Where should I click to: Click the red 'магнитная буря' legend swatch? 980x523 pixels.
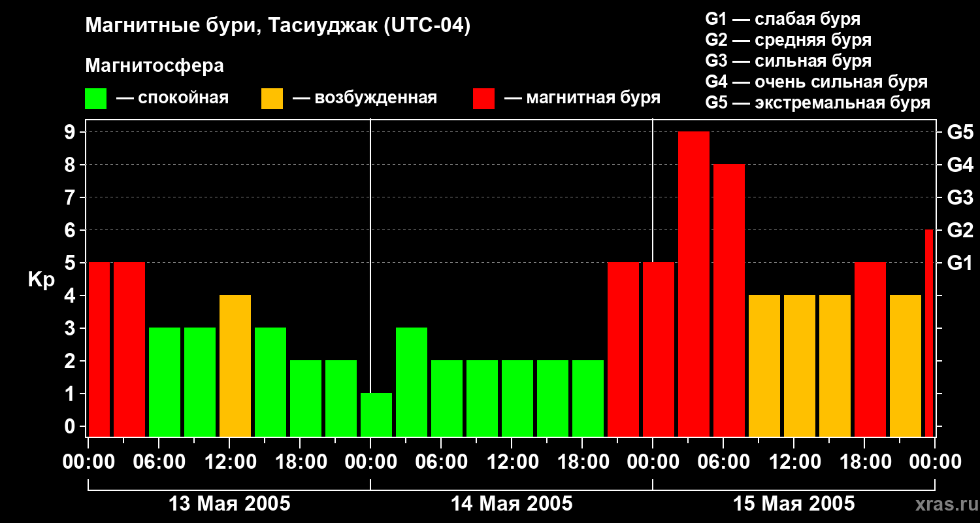pyautogui.click(x=483, y=99)
